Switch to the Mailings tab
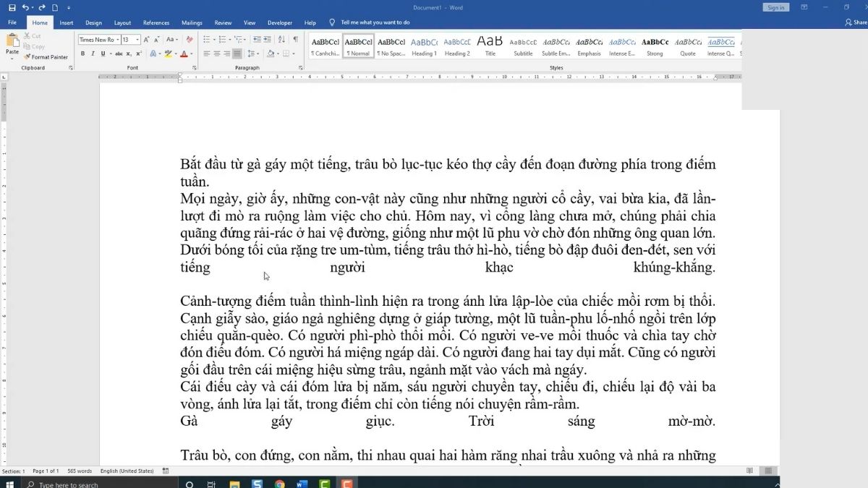Viewport: 868px width, 488px height. coord(192,22)
